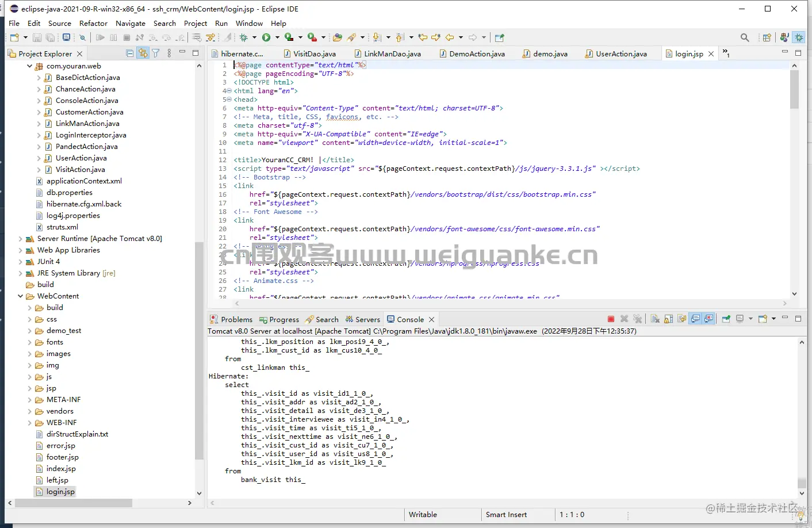Open the Window menu

click(x=249, y=23)
